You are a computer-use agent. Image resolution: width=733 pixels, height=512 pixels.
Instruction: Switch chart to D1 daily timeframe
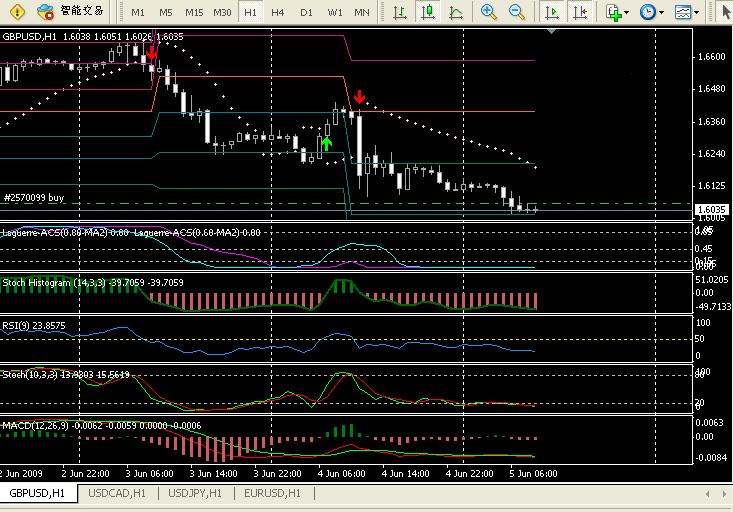click(306, 12)
